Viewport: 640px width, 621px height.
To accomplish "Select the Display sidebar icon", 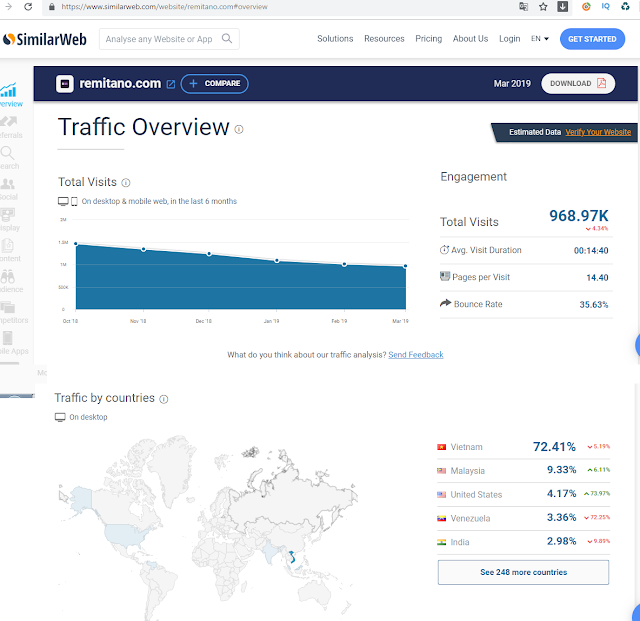I will tap(8, 214).
